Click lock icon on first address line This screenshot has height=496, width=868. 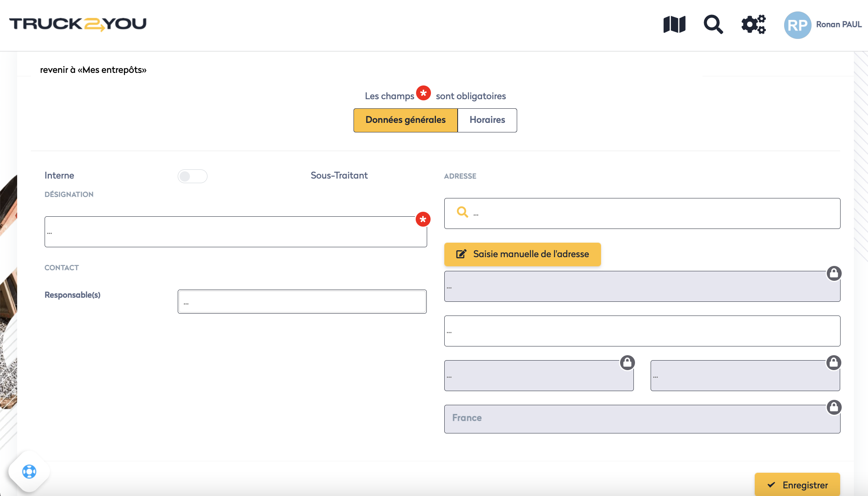click(x=834, y=273)
